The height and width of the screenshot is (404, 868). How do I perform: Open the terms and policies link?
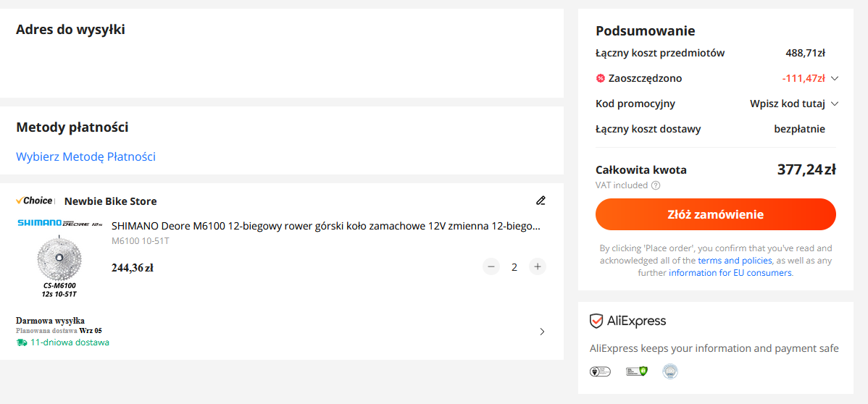coord(735,261)
